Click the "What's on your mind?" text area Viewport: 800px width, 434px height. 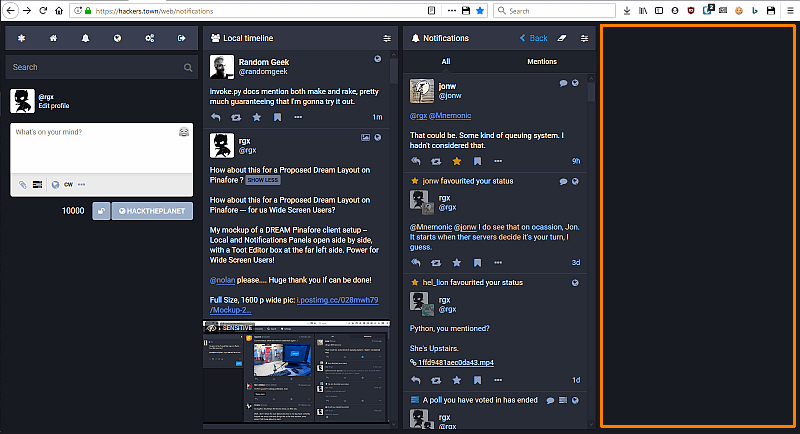coord(95,148)
